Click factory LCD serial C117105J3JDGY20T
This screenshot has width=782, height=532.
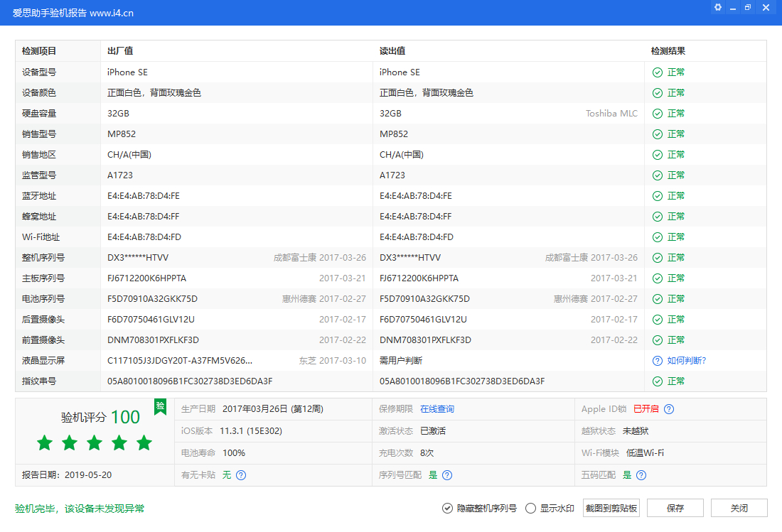180,361
